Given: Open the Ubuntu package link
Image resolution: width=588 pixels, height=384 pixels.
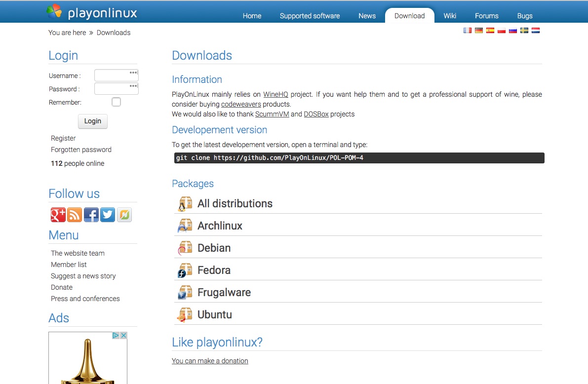Looking at the screenshot, I should pos(215,314).
